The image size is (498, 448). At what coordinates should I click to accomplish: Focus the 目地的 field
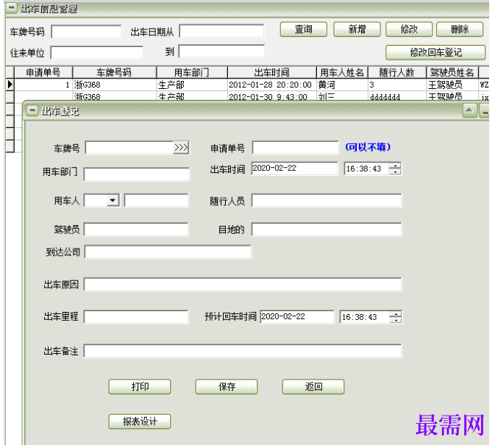[x=327, y=230]
